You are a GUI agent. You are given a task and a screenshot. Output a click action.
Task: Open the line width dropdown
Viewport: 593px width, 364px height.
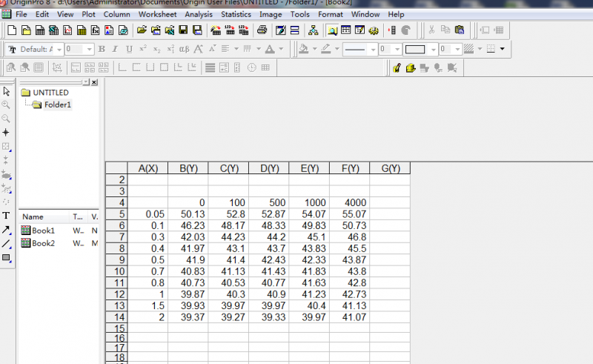(397, 50)
